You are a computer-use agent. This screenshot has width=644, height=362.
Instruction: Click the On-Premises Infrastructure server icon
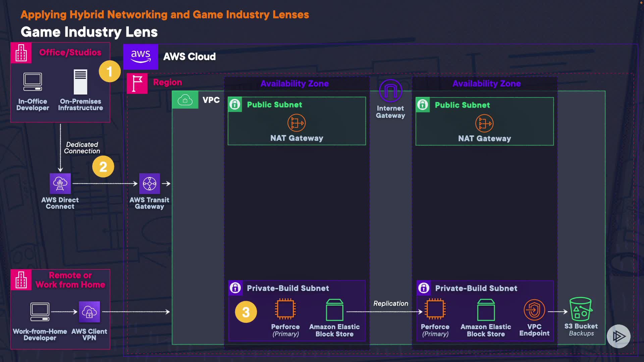point(80,82)
